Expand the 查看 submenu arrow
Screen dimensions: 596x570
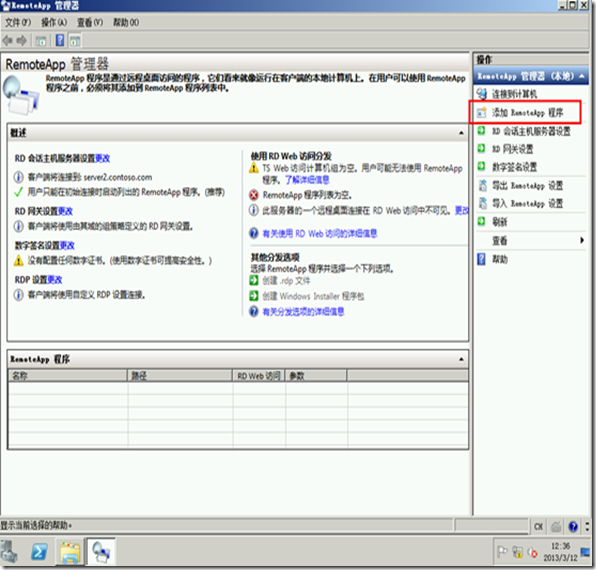click(x=582, y=240)
